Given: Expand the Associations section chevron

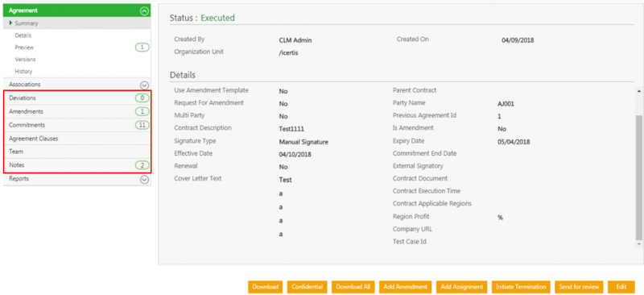Looking at the screenshot, I should tap(144, 85).
